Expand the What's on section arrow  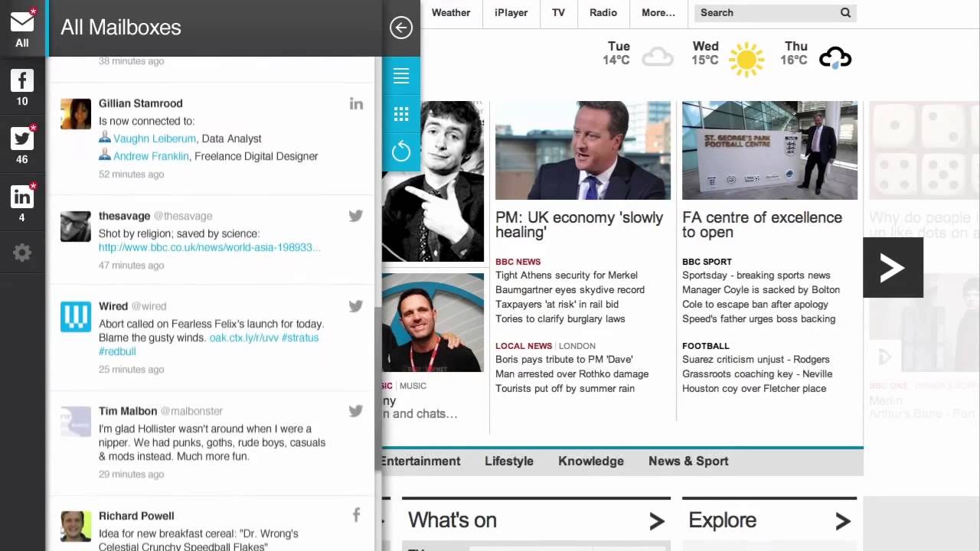(657, 521)
